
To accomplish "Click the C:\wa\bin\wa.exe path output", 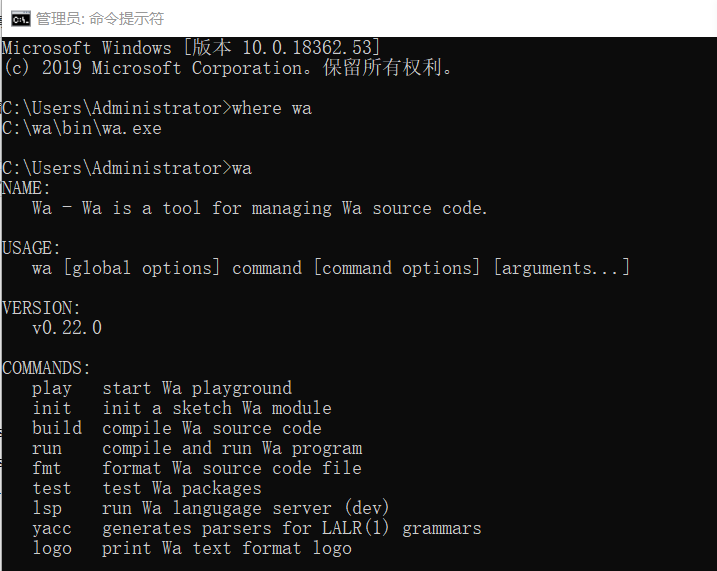I will 82,128.
